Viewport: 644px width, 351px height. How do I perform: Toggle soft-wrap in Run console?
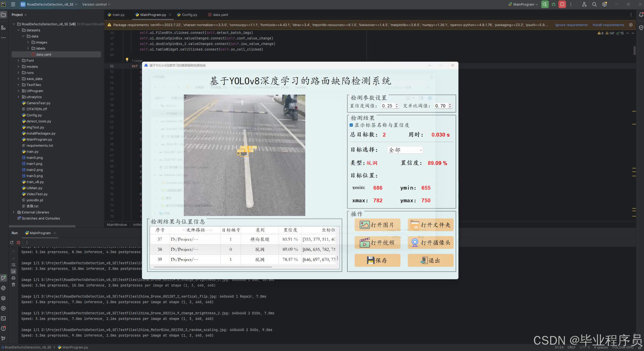(13, 265)
